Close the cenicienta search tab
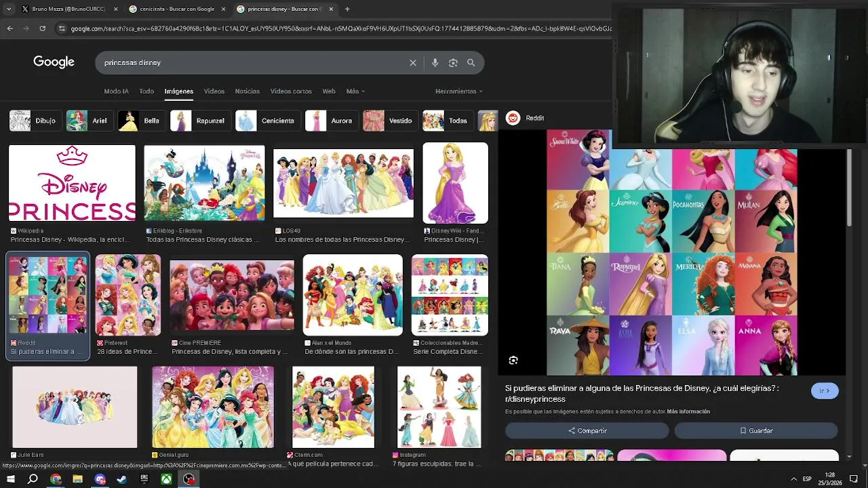The image size is (868, 488). [x=223, y=9]
